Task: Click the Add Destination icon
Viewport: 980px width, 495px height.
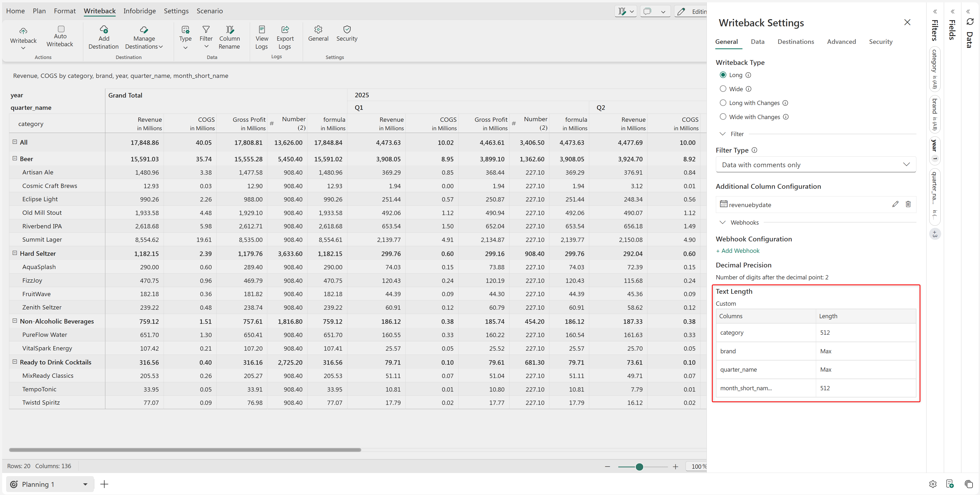Action: pyautogui.click(x=103, y=30)
